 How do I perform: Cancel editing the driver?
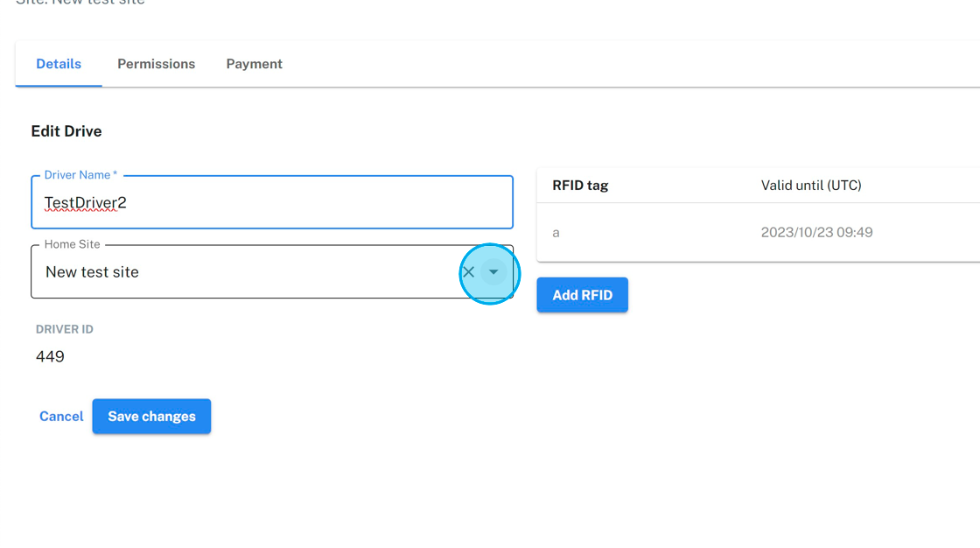pyautogui.click(x=61, y=417)
